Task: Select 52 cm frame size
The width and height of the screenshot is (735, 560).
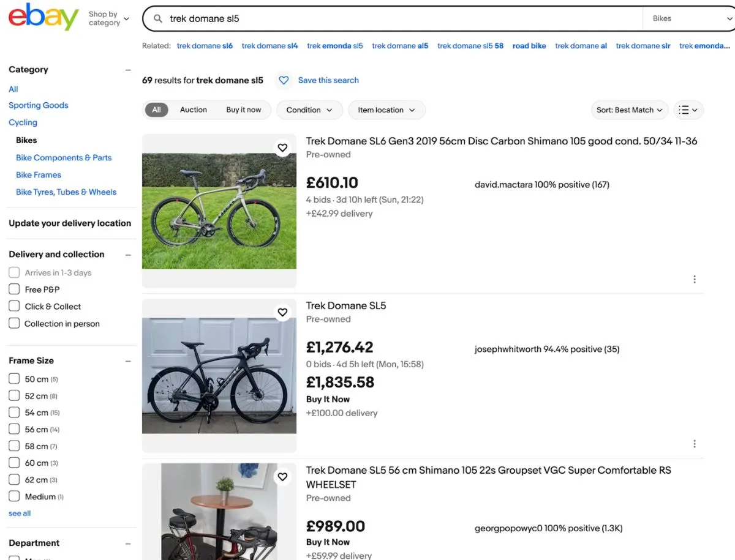Action: [x=14, y=396]
